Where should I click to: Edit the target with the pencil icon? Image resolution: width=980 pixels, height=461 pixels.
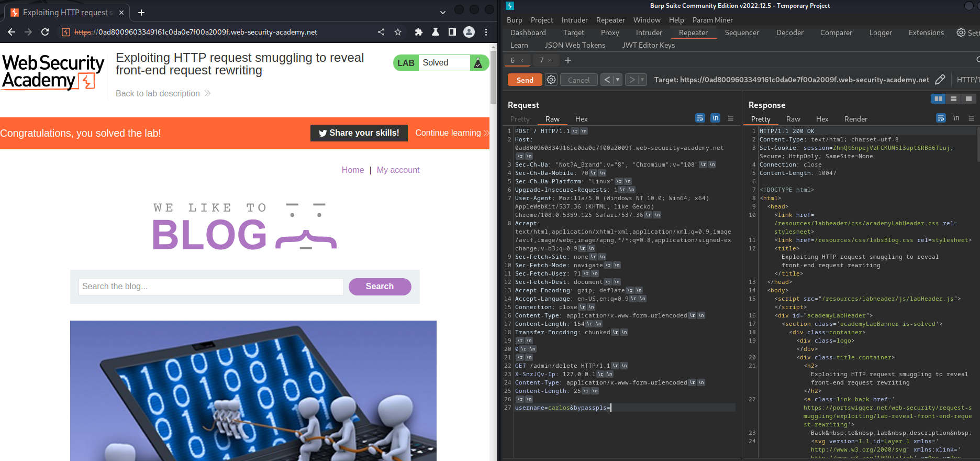click(x=940, y=80)
